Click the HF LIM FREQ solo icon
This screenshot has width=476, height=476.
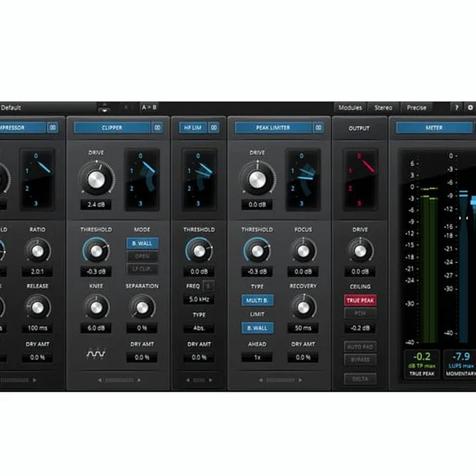[x=208, y=286]
